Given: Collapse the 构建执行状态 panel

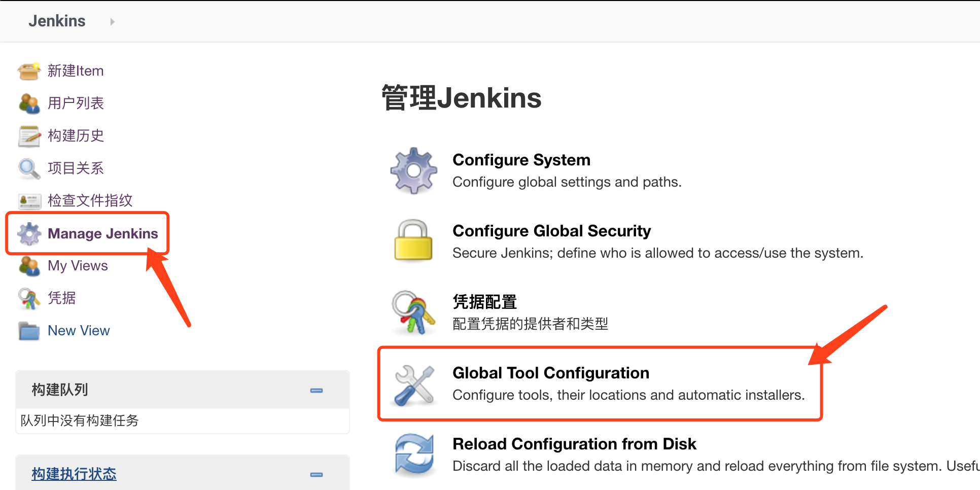Looking at the screenshot, I should pos(317,474).
